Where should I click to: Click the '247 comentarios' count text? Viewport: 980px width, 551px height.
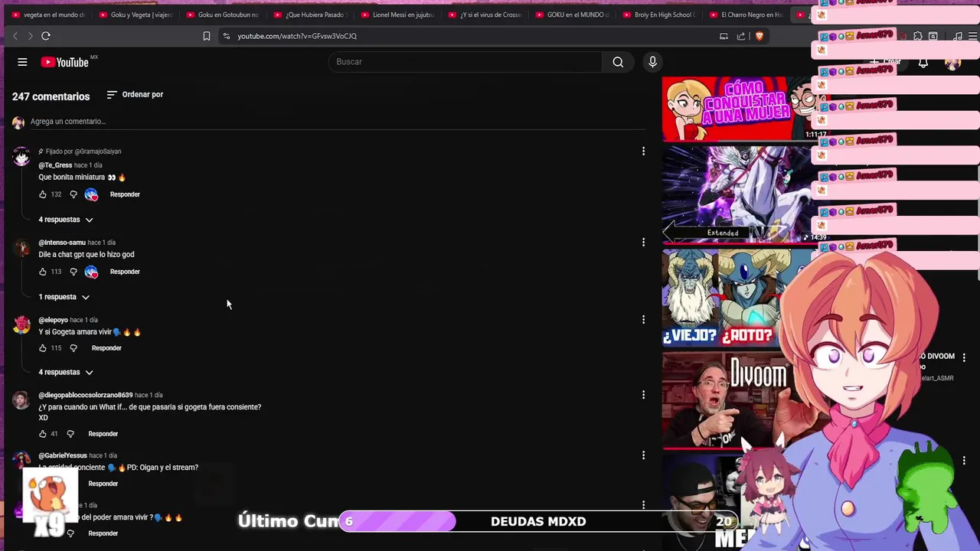[x=51, y=96]
